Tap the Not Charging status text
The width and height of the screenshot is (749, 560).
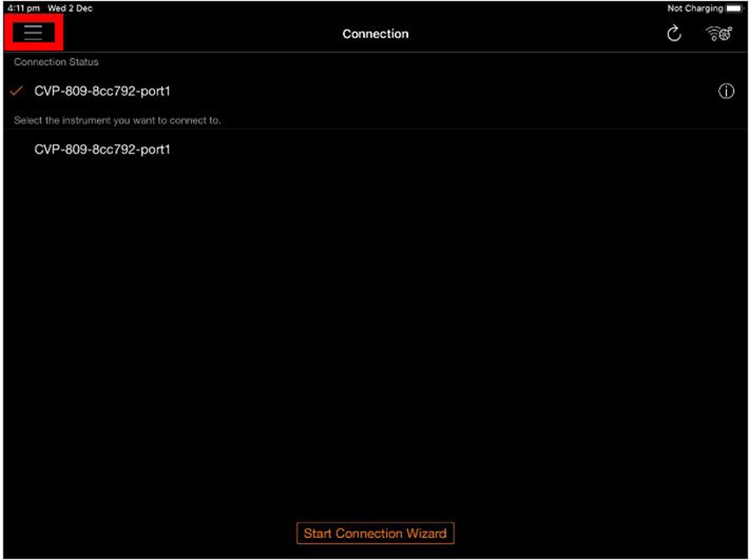[x=695, y=8]
